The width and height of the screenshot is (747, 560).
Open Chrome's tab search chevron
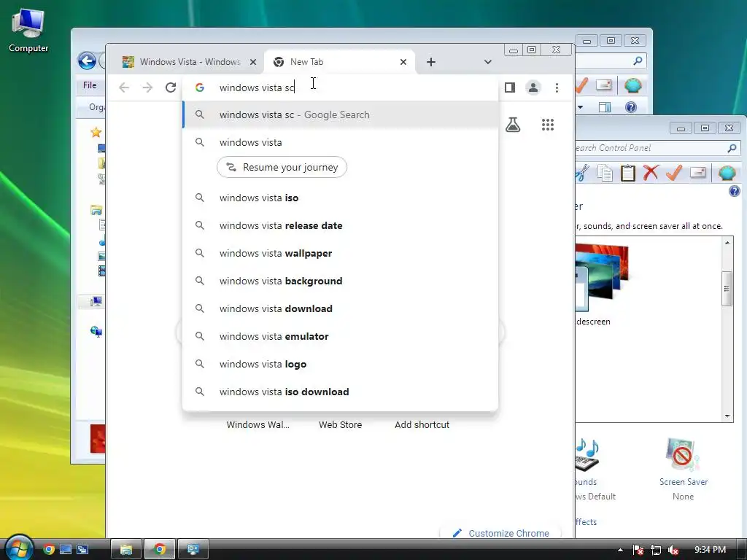[x=487, y=62]
